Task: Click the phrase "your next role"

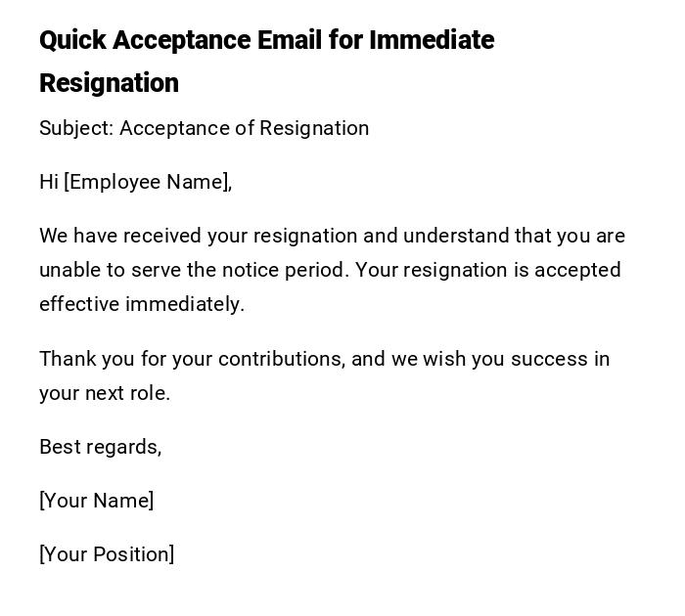Action: pos(104,393)
